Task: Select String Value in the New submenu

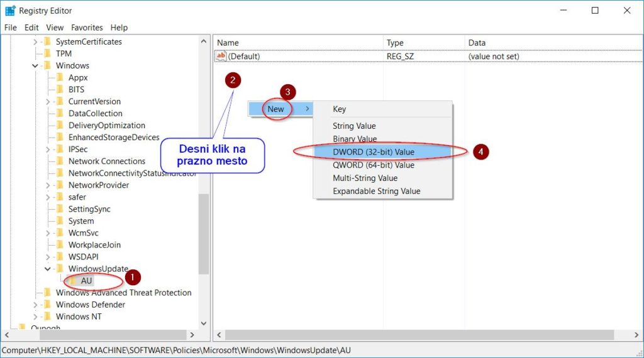Action: 353,126
